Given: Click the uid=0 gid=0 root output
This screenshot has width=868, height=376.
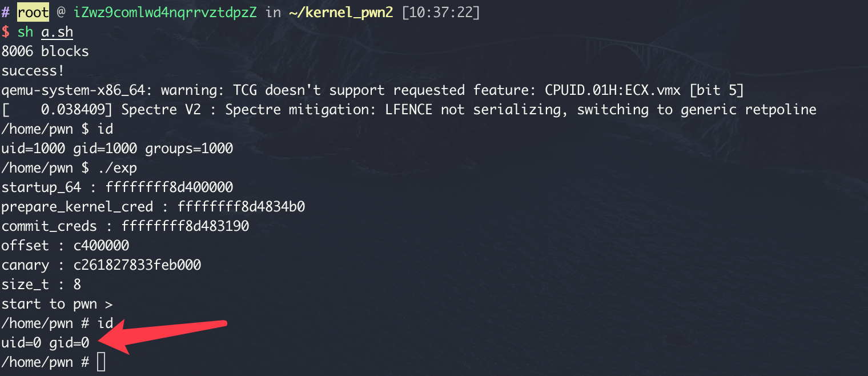Looking at the screenshot, I should [45, 343].
